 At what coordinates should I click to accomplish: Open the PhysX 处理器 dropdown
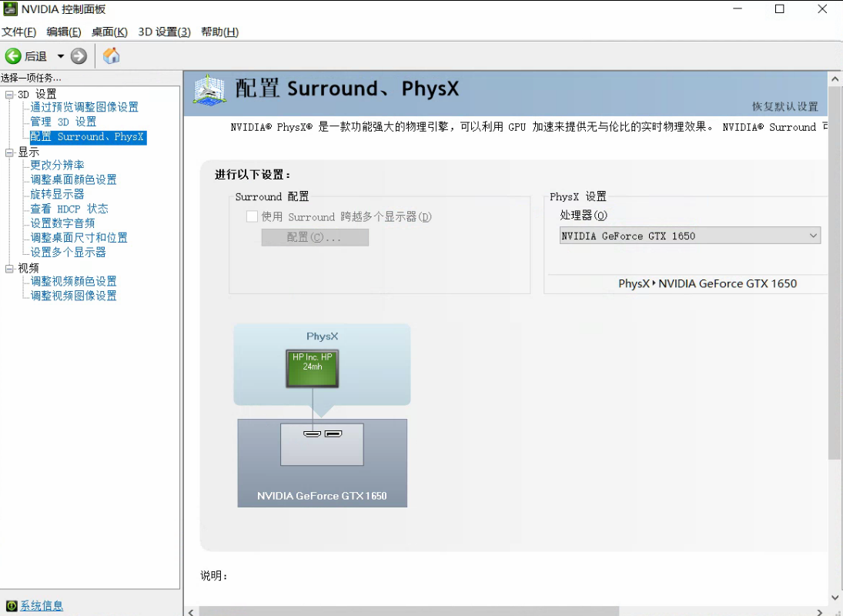tap(690, 236)
